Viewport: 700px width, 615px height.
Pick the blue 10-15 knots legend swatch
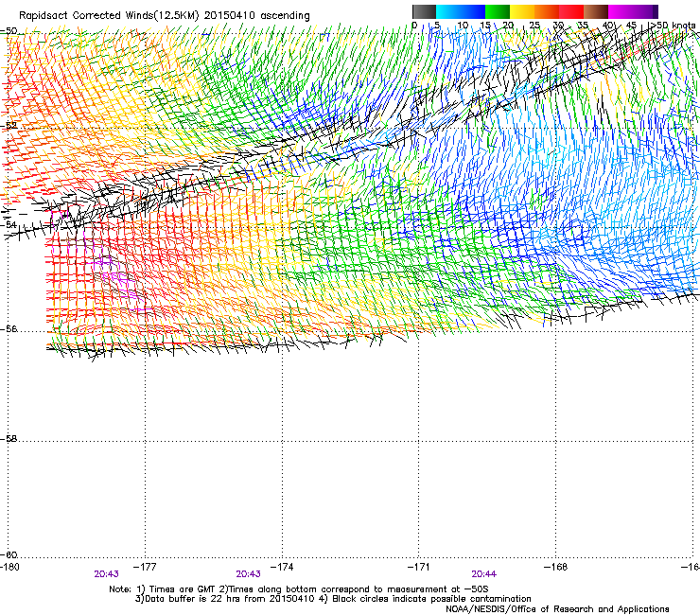473,11
